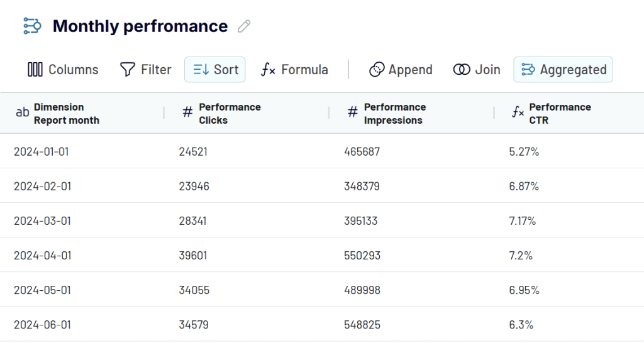Screen dimensions: 644x343
Task: Click the impressions value 465687
Action: (362, 152)
